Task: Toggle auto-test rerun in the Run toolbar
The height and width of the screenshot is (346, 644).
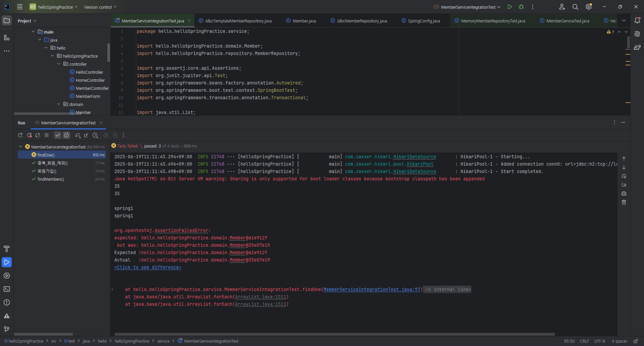Action: pos(38,135)
